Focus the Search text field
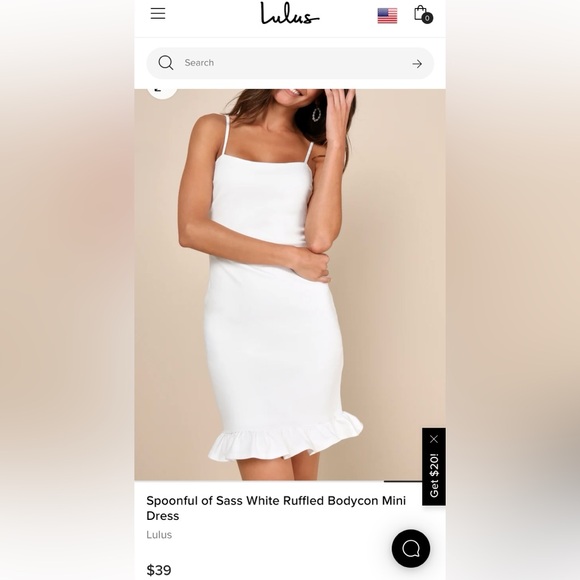The height and width of the screenshot is (580, 580). [x=290, y=63]
